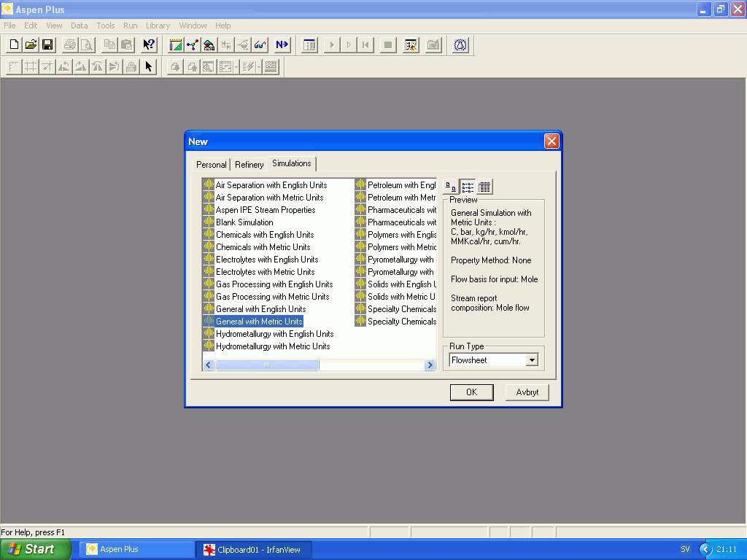Click the lock icon in second toolbar
747x560 pixels.
[131, 66]
